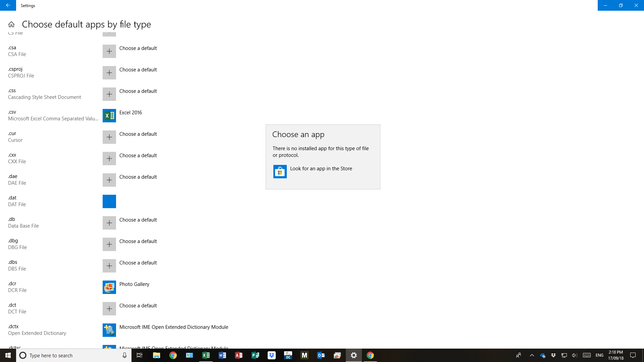Open Dropbox from the taskbar

(272, 355)
